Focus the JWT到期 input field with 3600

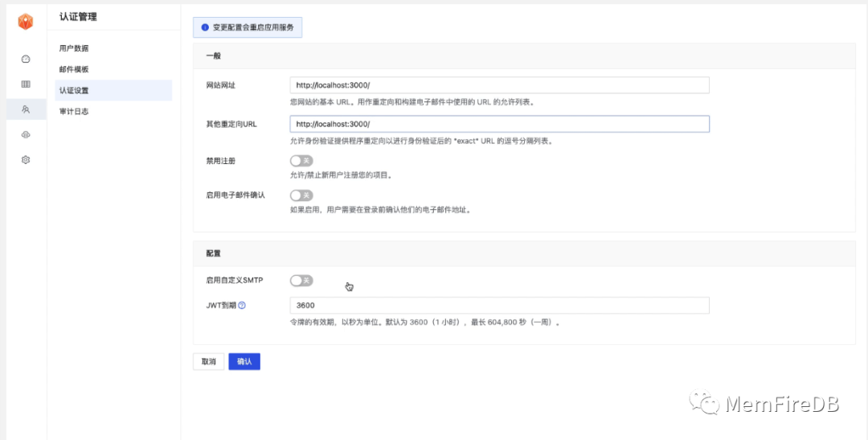click(x=499, y=306)
